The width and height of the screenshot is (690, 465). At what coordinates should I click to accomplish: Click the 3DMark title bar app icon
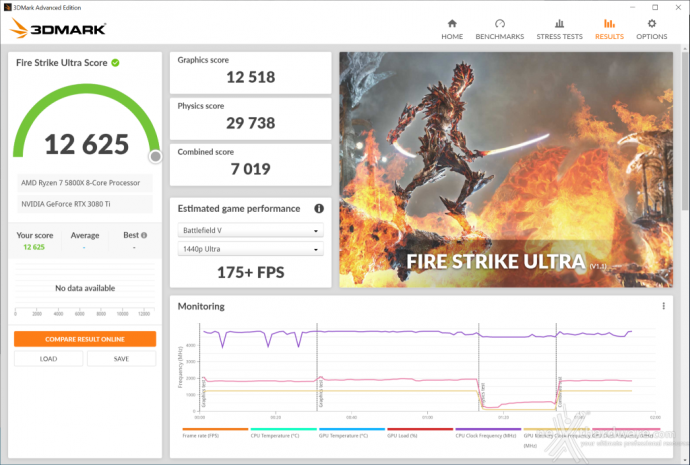pyautogui.click(x=7, y=7)
